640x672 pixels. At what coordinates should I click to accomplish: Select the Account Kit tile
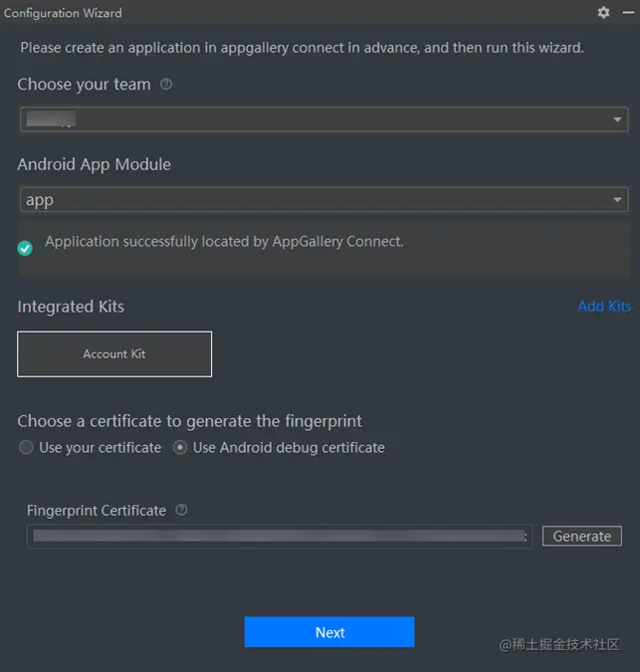pyautogui.click(x=114, y=353)
